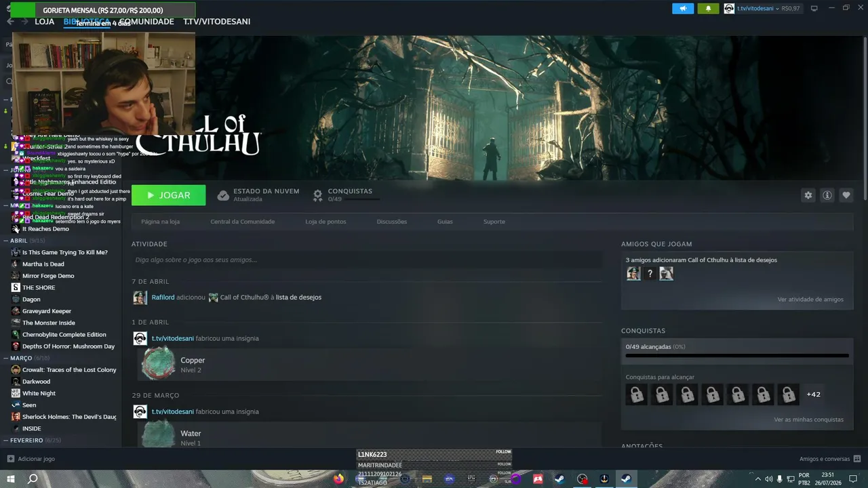
Task: Open the LOJA menu
Action: coord(44,22)
